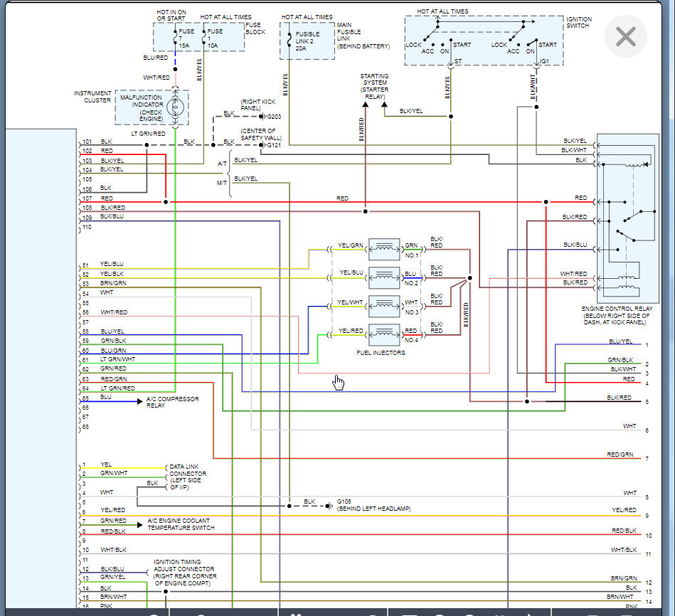Click the Fuse 7 15A symbol

tap(175, 38)
